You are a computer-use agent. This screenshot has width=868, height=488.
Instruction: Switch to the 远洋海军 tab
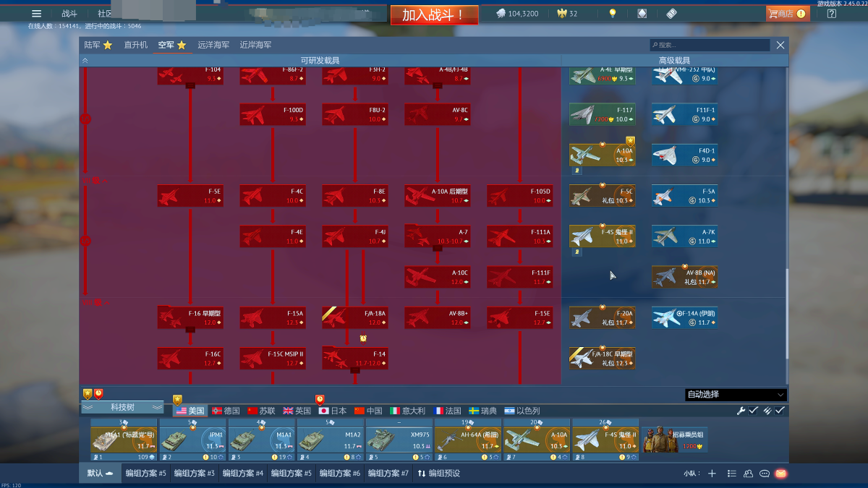point(213,45)
